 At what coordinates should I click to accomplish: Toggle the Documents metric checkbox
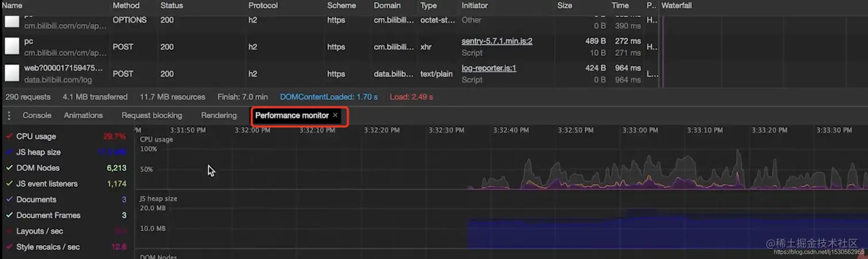click(9, 199)
